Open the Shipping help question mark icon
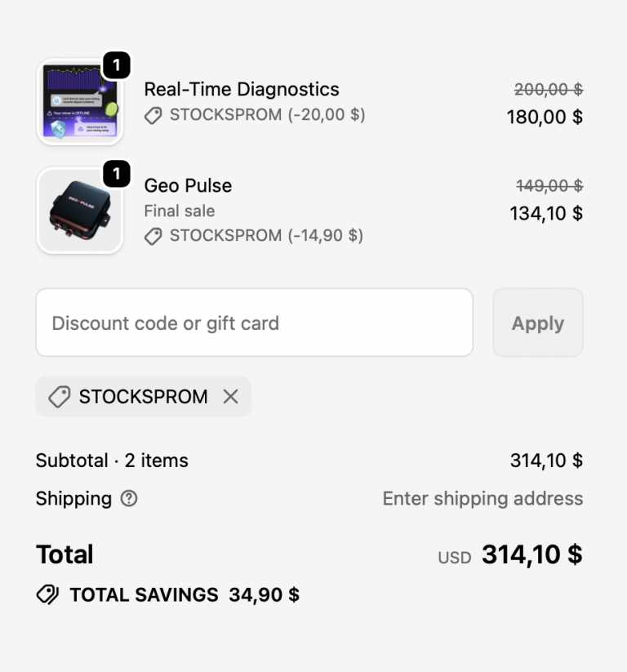This screenshot has height=672, width=627. 127,499
